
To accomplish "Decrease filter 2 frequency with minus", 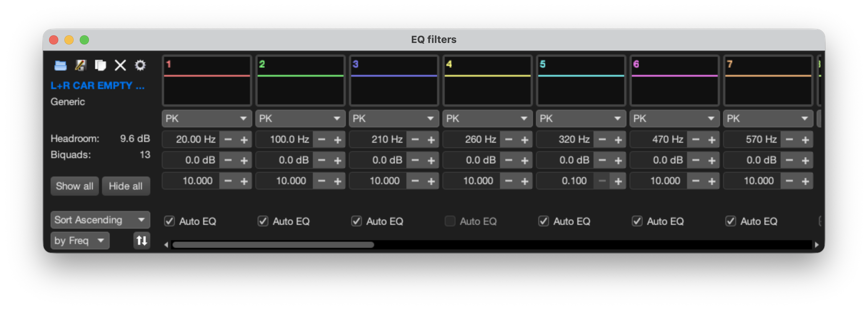I will (322, 140).
